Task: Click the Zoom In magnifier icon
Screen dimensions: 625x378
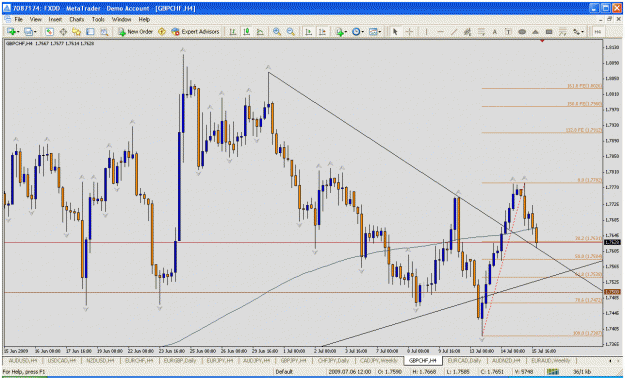Action: pyautogui.click(x=277, y=32)
